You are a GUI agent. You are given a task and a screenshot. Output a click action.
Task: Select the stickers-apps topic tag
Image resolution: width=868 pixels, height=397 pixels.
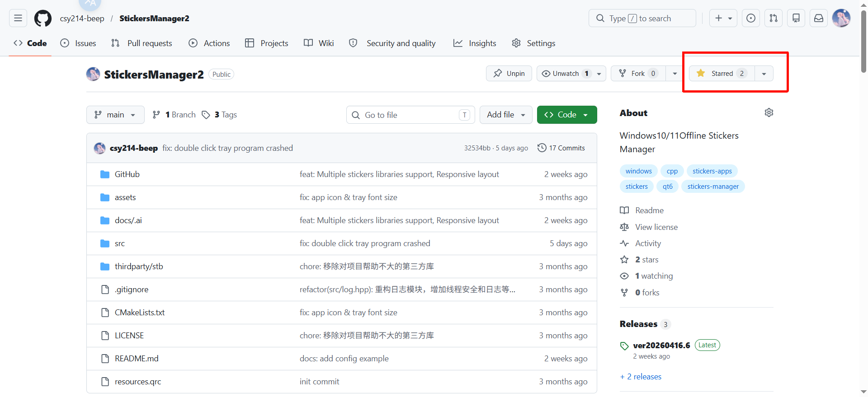click(x=712, y=171)
